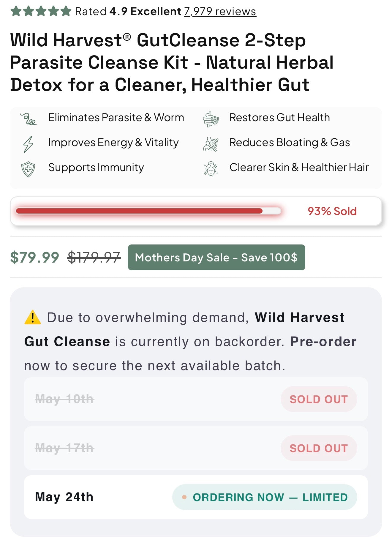The height and width of the screenshot is (543, 392).
Task: Click the five-star rating icons
Action: tap(41, 11)
